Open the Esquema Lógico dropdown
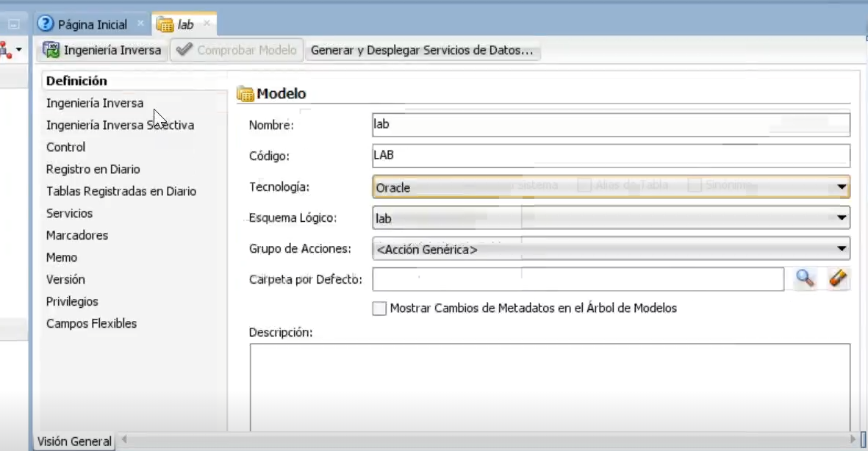The height and width of the screenshot is (451, 868). coord(841,217)
